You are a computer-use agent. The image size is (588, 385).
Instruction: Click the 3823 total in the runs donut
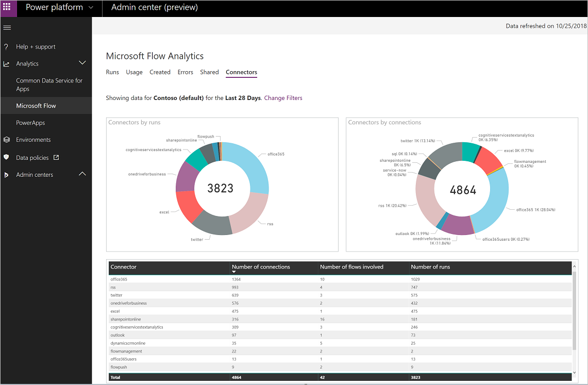coord(221,188)
